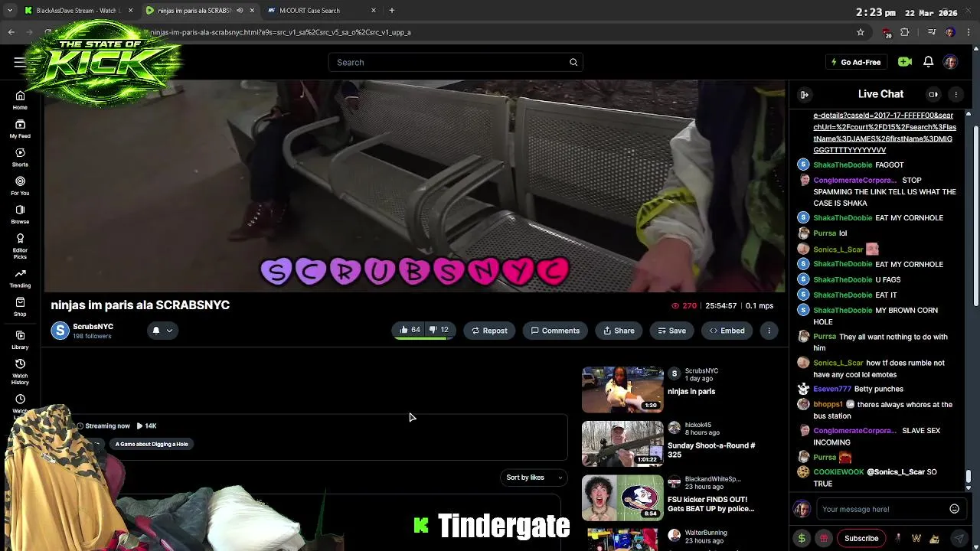980x551 pixels.
Task: Open the hamburger sidebar menu
Action: tap(19, 62)
